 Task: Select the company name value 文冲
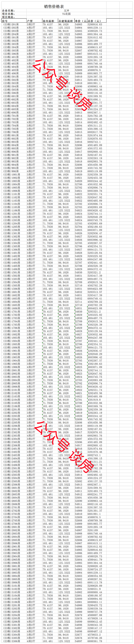point(66,11)
